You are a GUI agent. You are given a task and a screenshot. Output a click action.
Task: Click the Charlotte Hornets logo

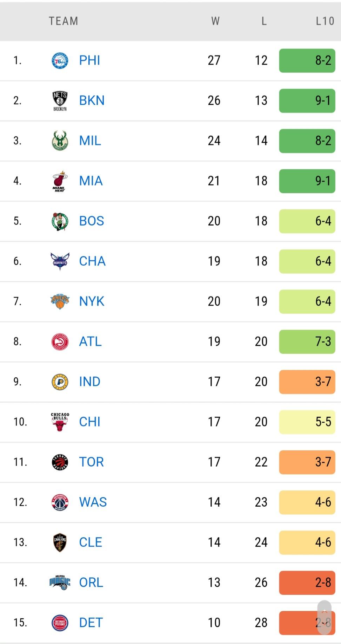[x=60, y=261]
